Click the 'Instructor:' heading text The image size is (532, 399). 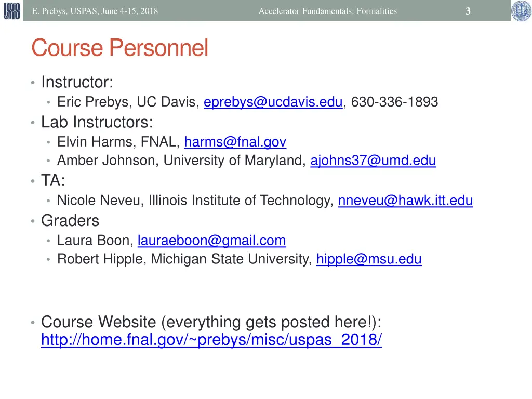pyautogui.click(x=77, y=82)
